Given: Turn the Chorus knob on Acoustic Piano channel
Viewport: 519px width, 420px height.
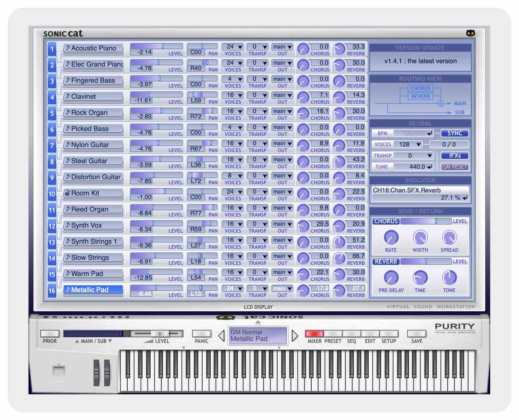Looking at the screenshot, I should 303,49.
